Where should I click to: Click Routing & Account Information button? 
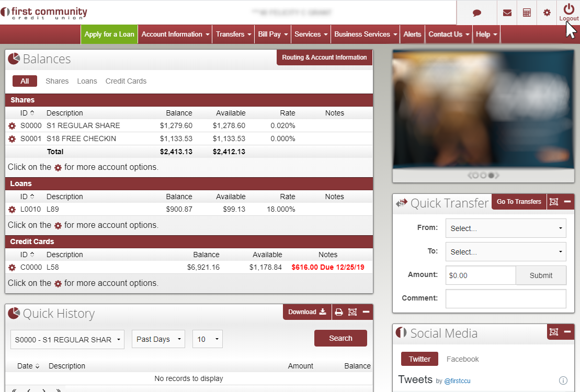click(x=324, y=57)
